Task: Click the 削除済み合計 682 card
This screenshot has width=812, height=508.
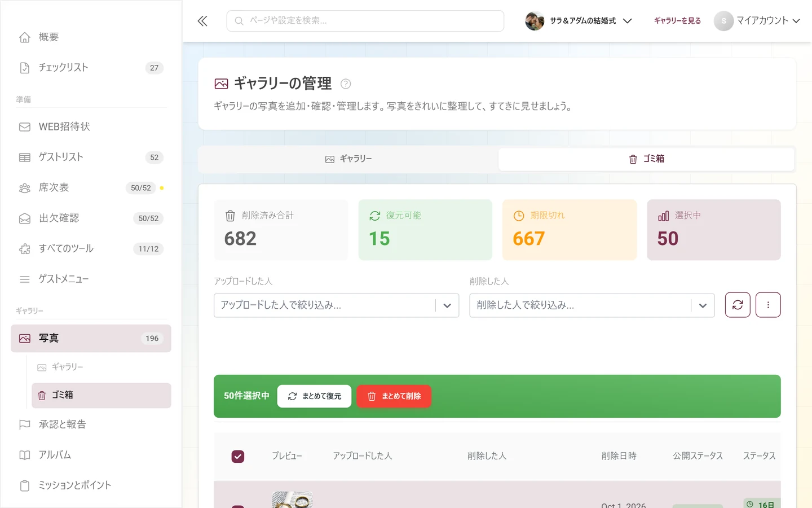Action: [x=281, y=230]
